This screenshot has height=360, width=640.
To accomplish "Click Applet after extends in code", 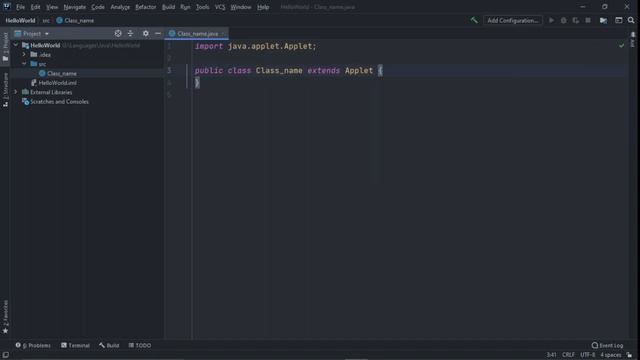I will [x=359, y=71].
